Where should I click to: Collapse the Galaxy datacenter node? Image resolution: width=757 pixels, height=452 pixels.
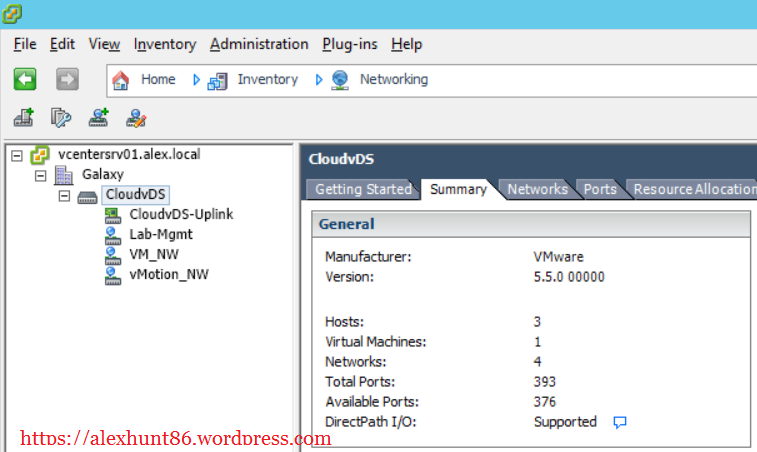coord(41,176)
